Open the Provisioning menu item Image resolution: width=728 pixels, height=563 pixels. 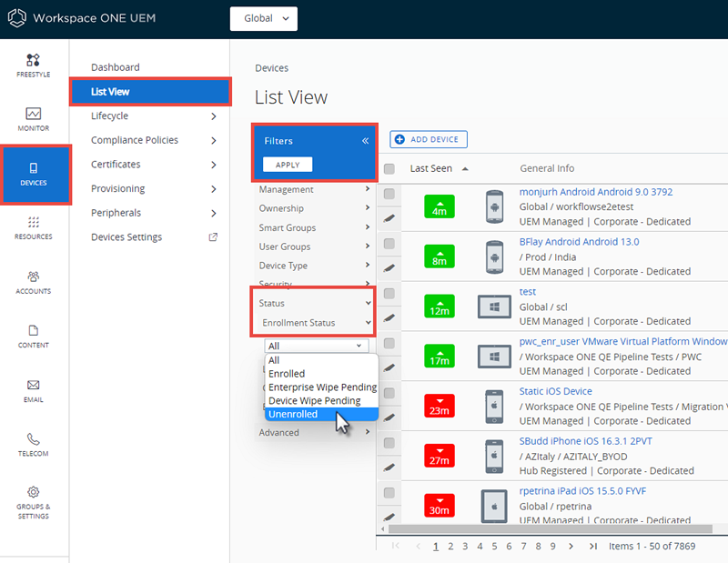tap(118, 188)
